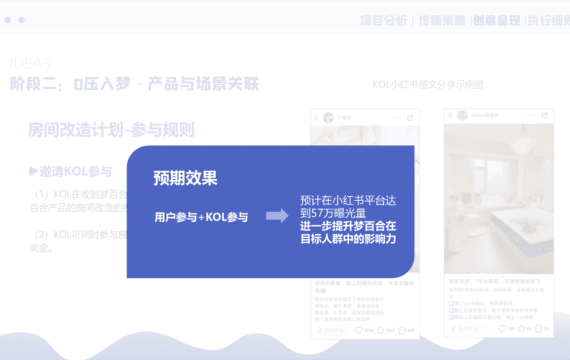Click the 租房改造 post caption title
The width and height of the screenshot is (570, 360).
point(494,281)
